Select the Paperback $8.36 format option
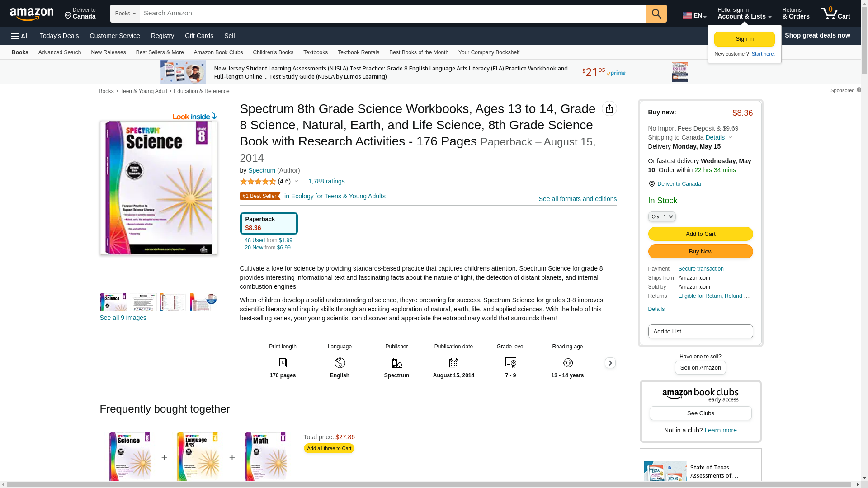 (269, 223)
